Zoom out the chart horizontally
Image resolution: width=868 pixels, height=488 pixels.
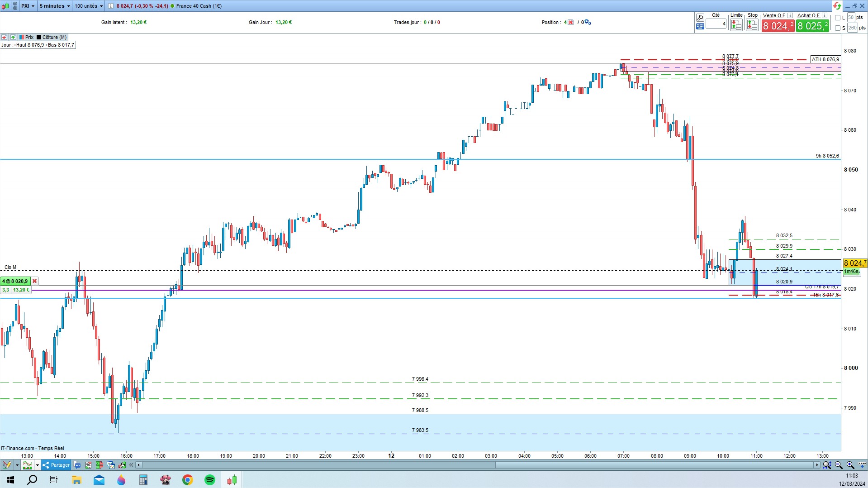tap(839, 465)
